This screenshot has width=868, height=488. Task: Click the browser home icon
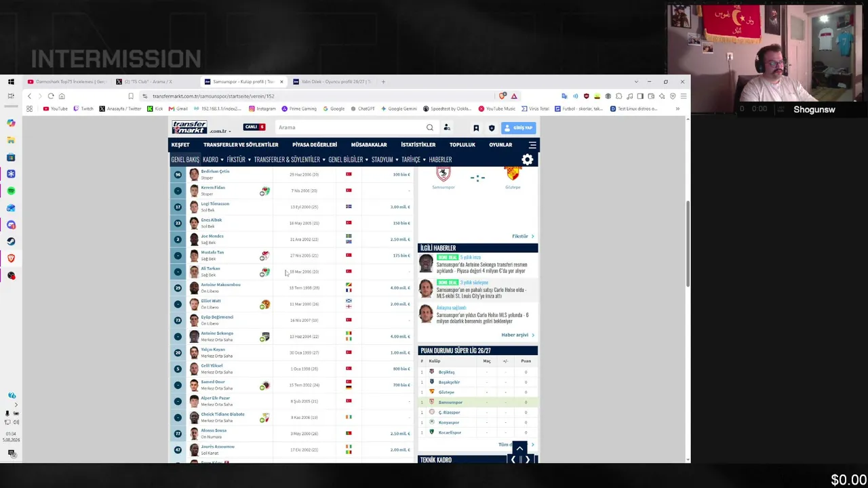62,96
